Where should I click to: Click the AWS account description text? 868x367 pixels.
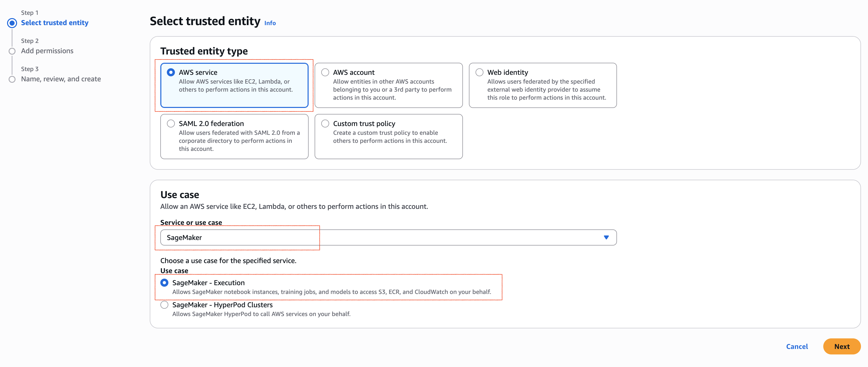(x=392, y=90)
